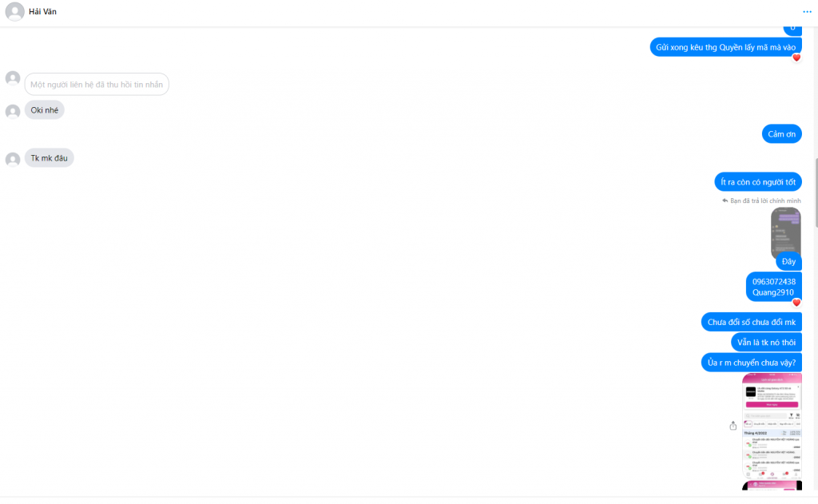Viewport: 818px width, 504px height.
Task: Click Hải Vân's profile avatar in header
Action: coord(14,12)
